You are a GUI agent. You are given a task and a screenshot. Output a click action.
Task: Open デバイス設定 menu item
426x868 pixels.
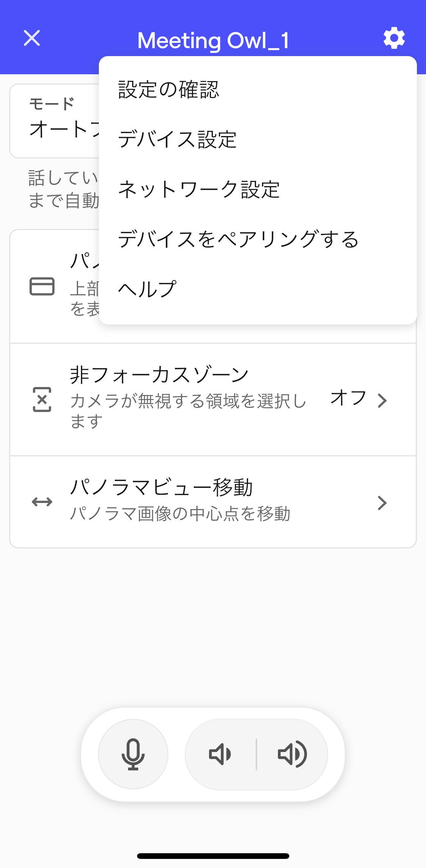pyautogui.click(x=177, y=139)
